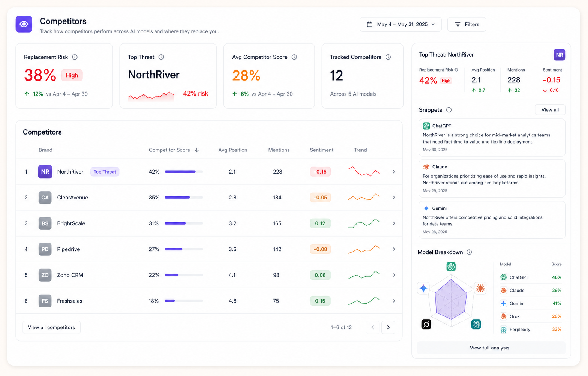Click info icon next to Tracked Competitors
The image size is (588, 376).
point(388,57)
